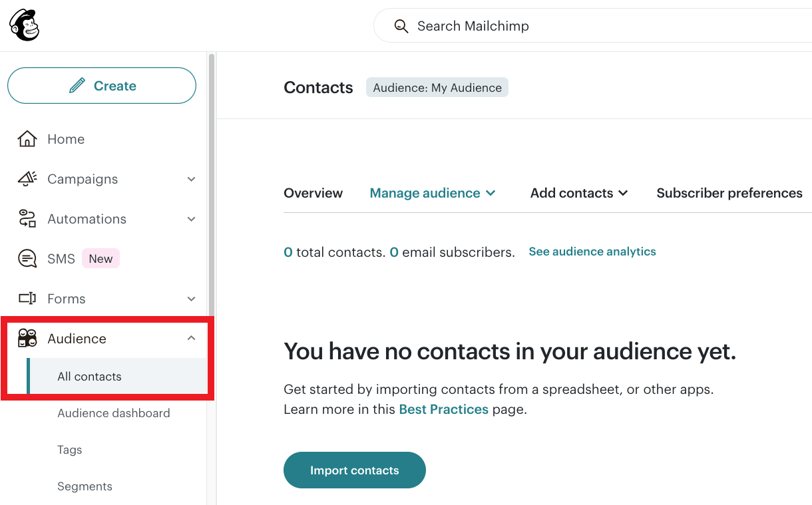
Task: Click the SMS New badge
Action: pos(101,259)
